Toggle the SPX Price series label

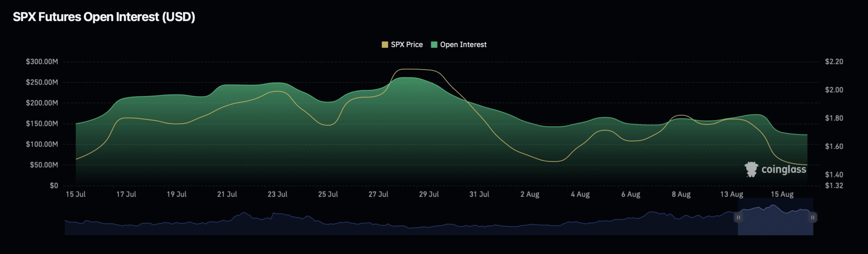407,45
